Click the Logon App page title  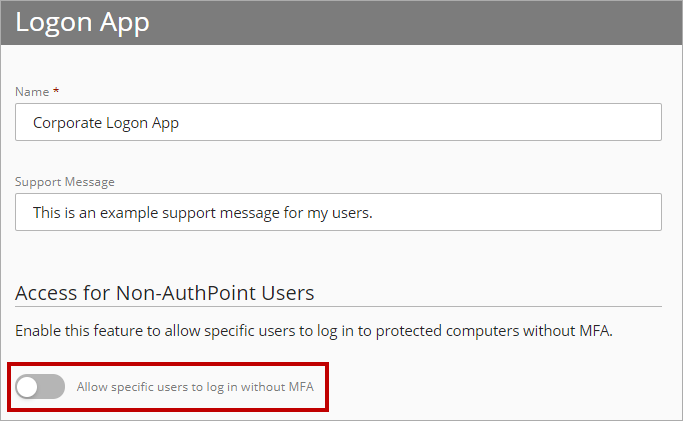click(82, 22)
